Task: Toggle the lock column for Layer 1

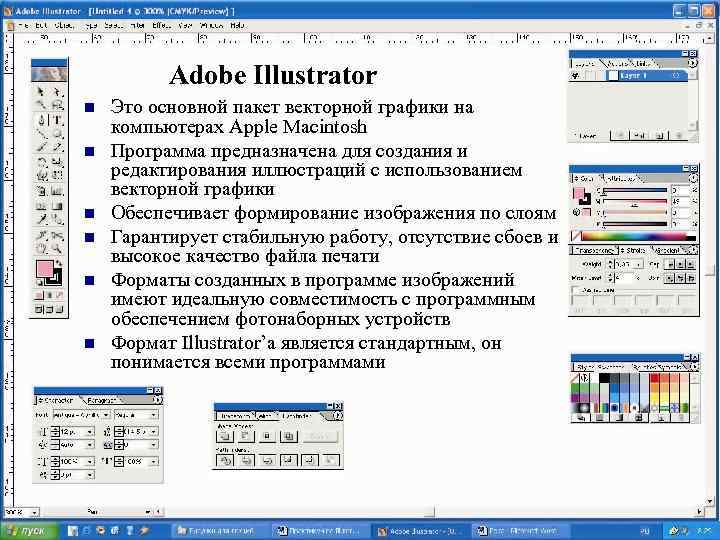Action: 589,76
